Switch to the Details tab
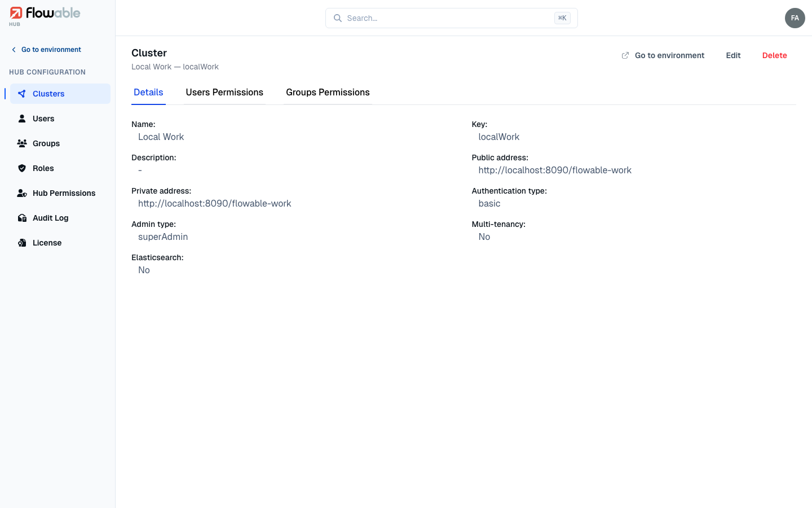This screenshot has height=508, width=812. click(x=148, y=93)
